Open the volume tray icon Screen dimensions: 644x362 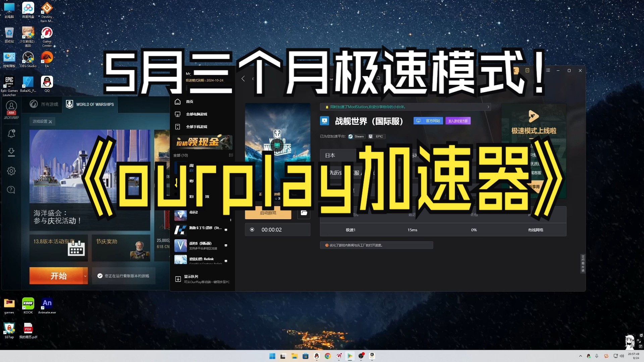622,356
